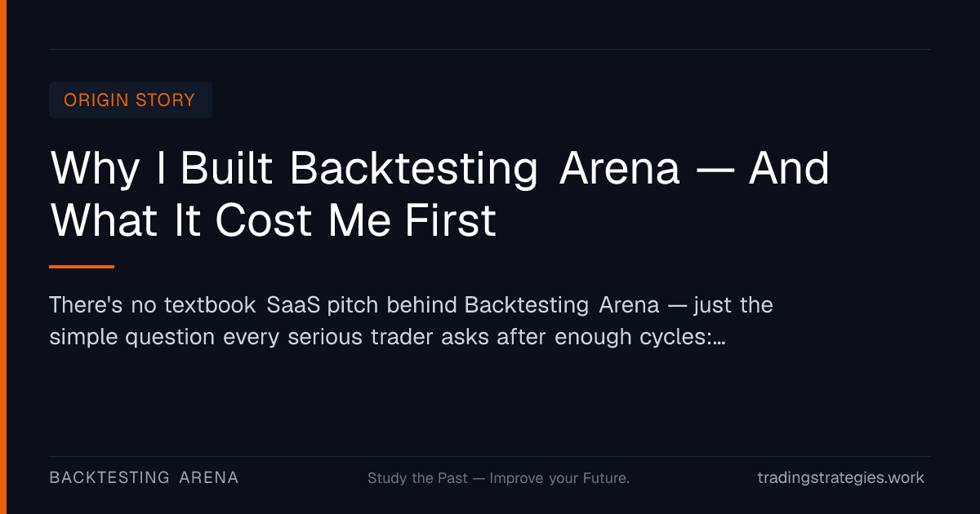
Task: Click the headline line 'Why I Built Backtesting Arena'
Action: coord(365,170)
